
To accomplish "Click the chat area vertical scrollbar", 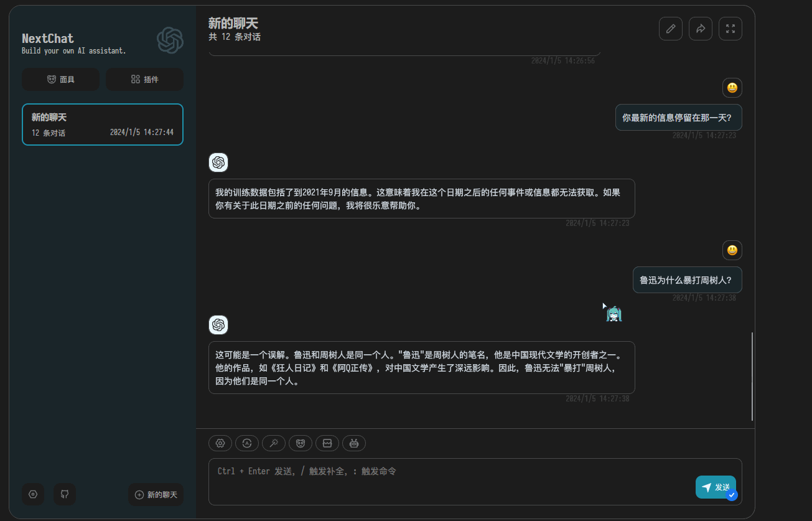I will 752,377.
